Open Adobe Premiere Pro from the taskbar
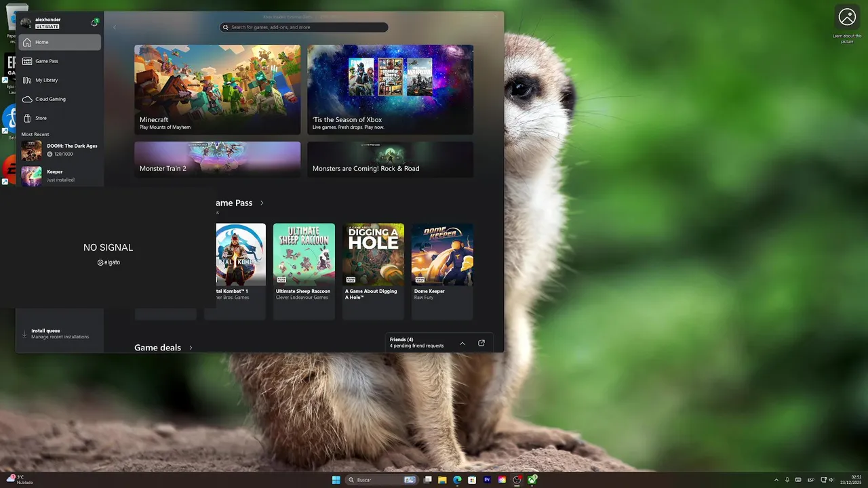 [487, 480]
